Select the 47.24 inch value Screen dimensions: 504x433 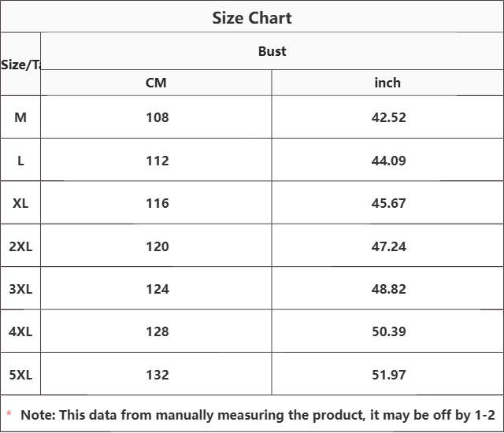click(388, 246)
